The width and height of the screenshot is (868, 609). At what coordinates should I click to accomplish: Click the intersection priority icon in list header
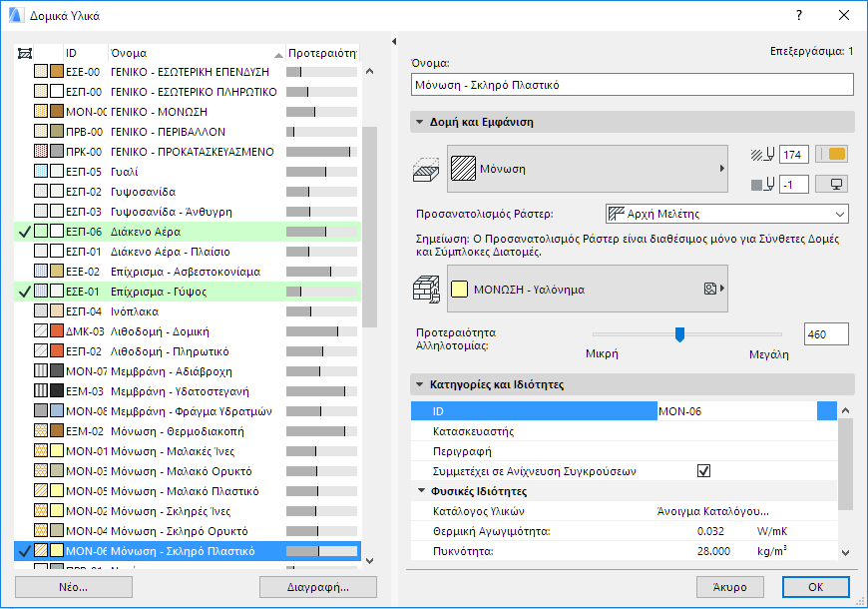[x=25, y=53]
